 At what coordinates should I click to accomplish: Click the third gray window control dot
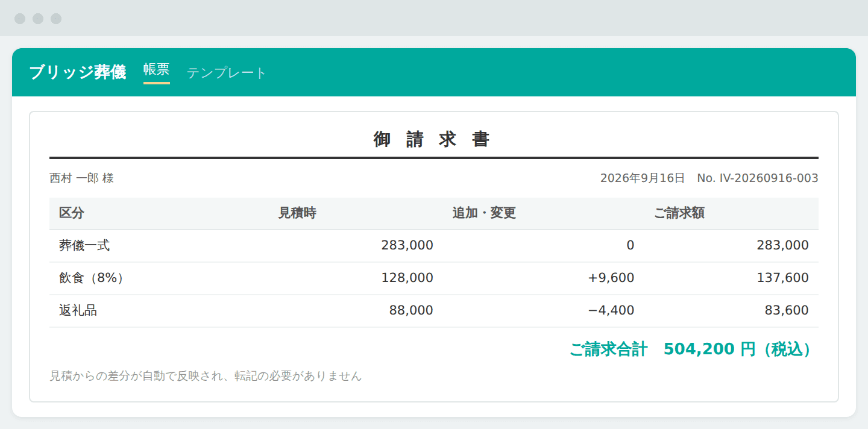[56, 19]
